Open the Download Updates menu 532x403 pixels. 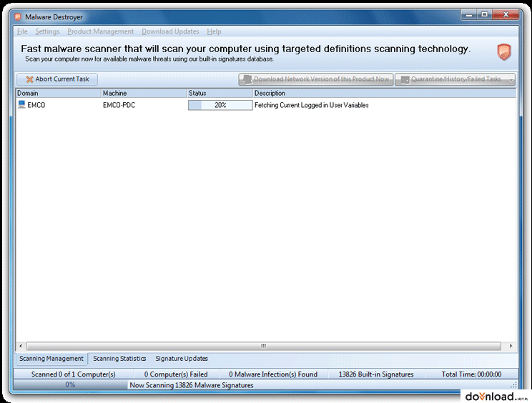(170, 31)
